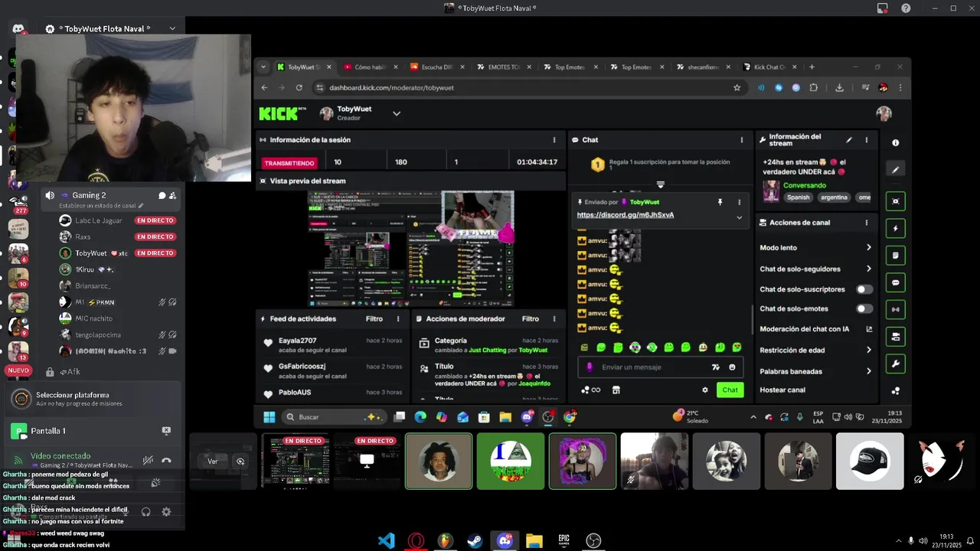Open Steam from the taskbar
Screen dimensions: 980x551
click(475, 541)
